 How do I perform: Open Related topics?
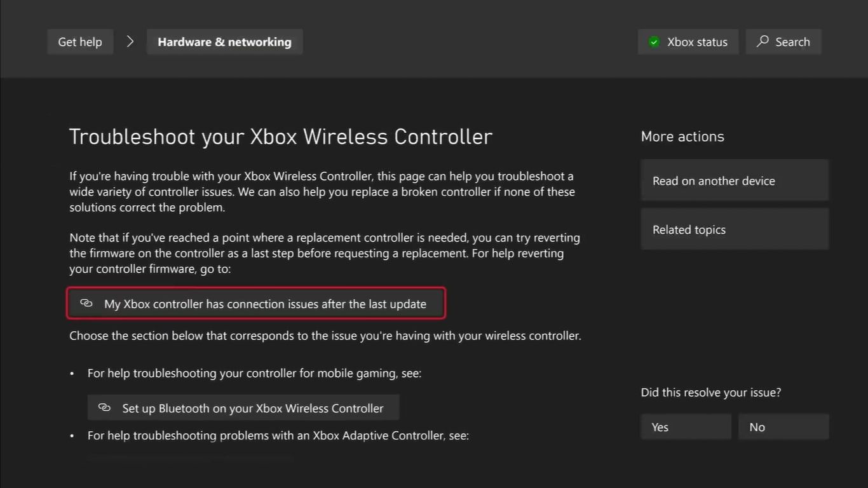point(734,230)
